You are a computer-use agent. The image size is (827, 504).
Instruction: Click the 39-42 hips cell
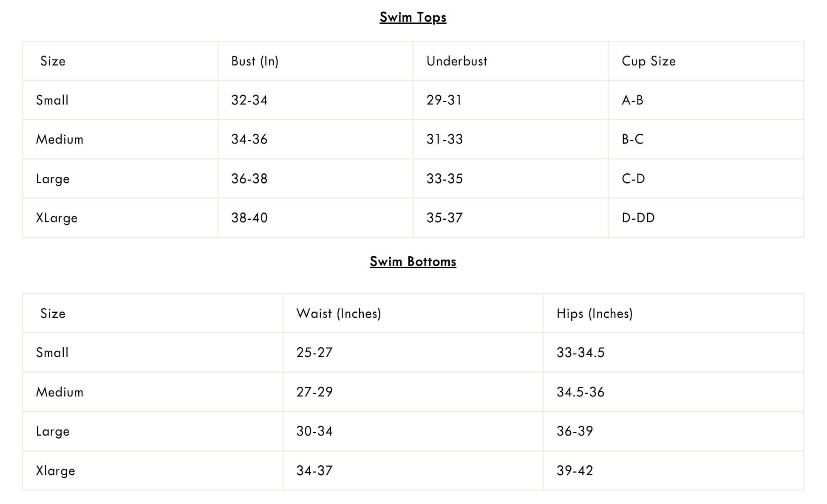click(575, 471)
